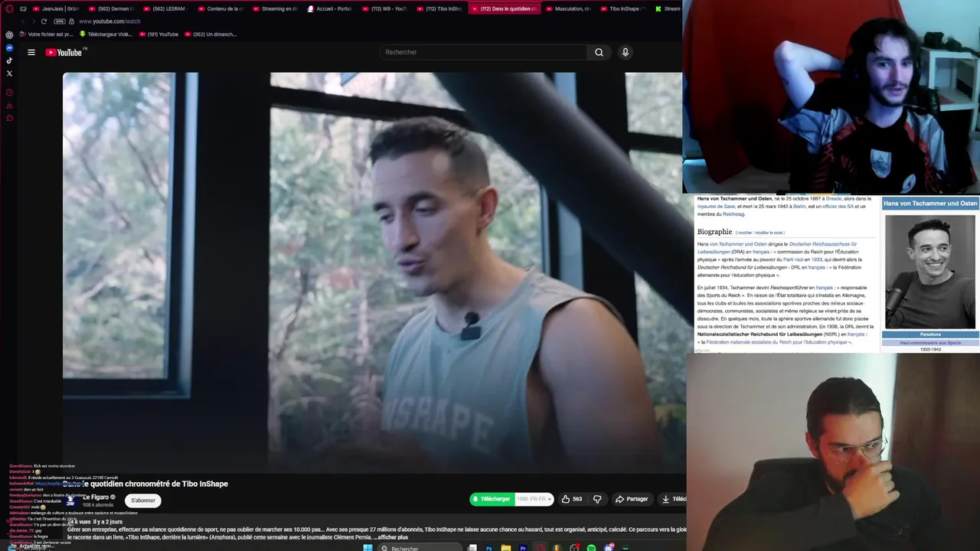This screenshot has height=551, width=980.
Task: Open the Votre fichier est pr... bookmark
Action: (46, 34)
